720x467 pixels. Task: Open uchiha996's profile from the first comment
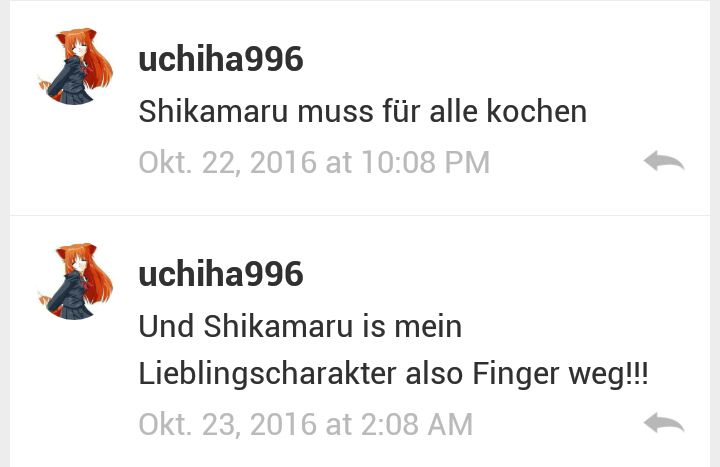[221, 59]
